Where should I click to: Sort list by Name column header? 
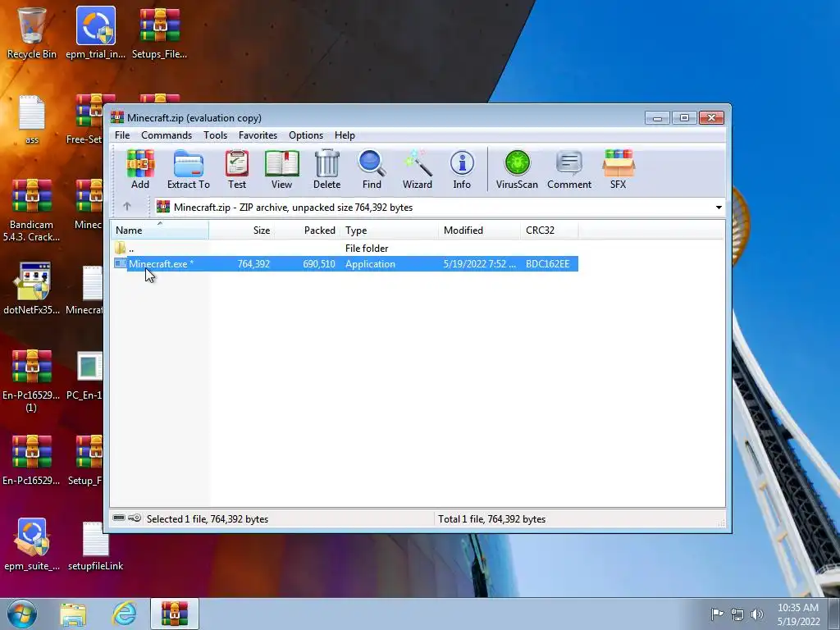pos(160,231)
